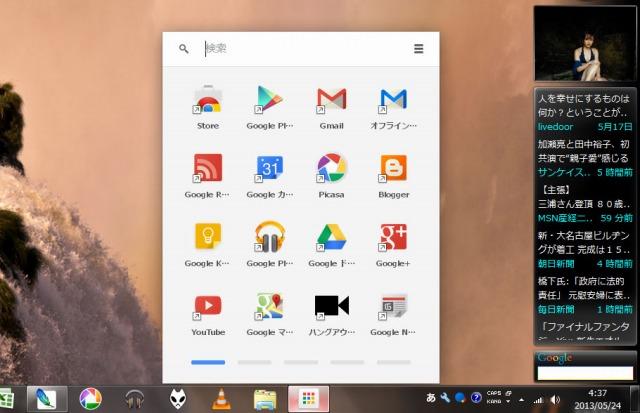Screen dimensions: 640x413
Task: Launch Google Reader app
Action: [208, 168]
